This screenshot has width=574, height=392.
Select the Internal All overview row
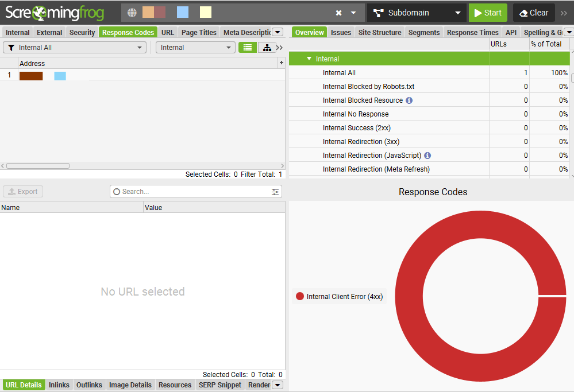429,73
